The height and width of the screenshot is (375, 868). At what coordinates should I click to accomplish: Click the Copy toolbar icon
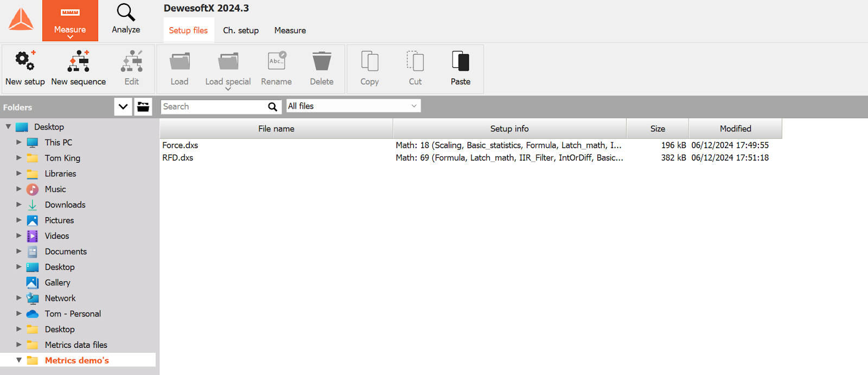pos(369,61)
